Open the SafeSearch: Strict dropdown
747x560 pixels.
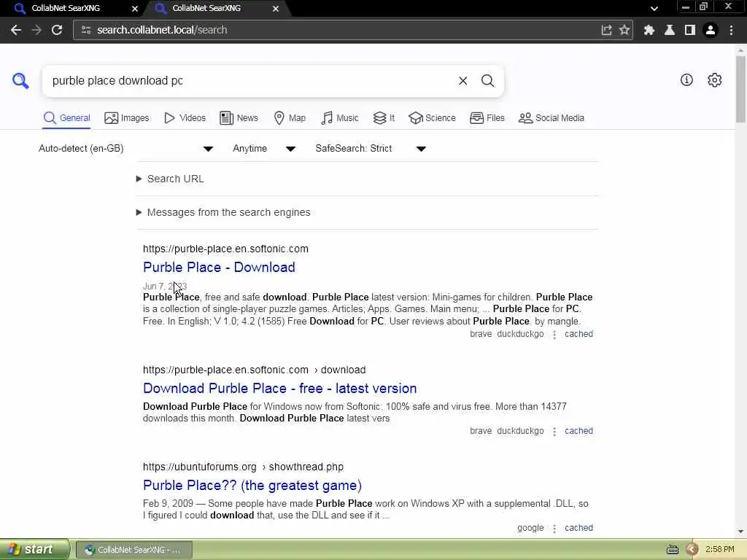click(370, 149)
